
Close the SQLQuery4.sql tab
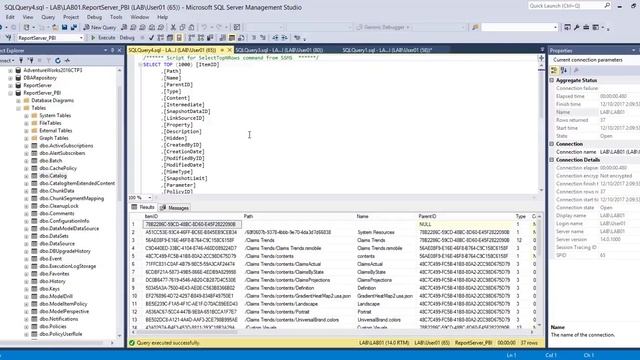[x=229, y=50]
